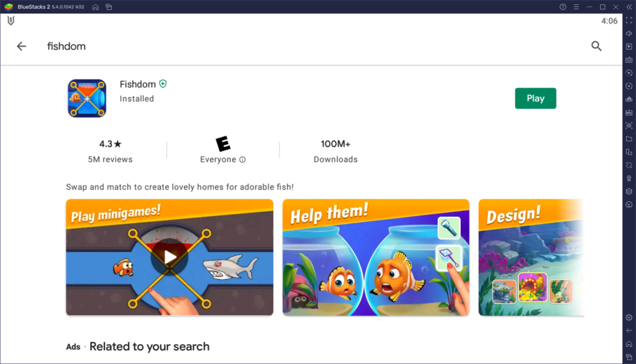
Task: Click the back arrow in Play Store
Action: [x=22, y=46]
